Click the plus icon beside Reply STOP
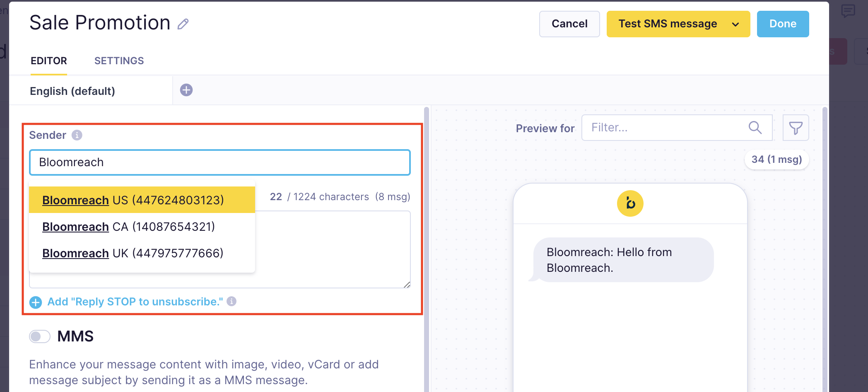 tap(36, 302)
